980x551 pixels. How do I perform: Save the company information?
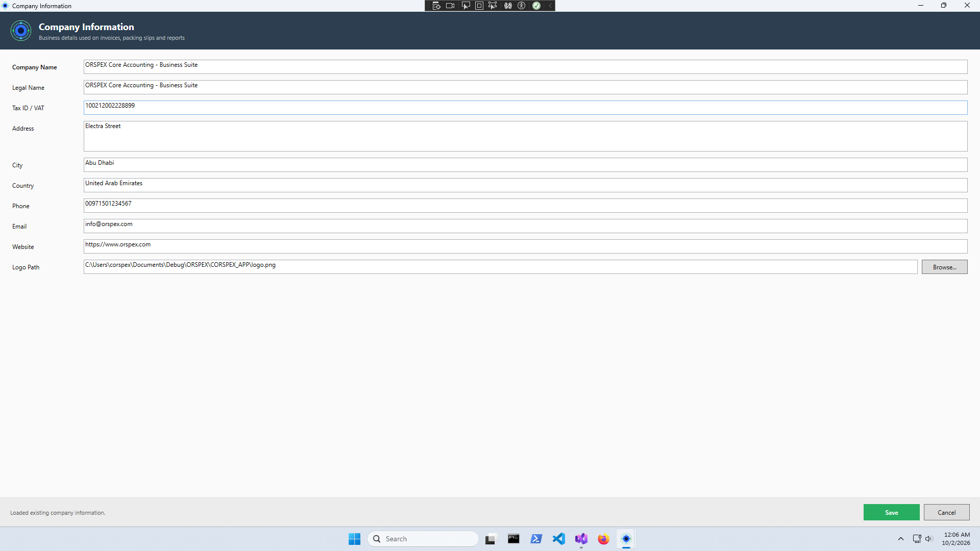pyautogui.click(x=891, y=512)
